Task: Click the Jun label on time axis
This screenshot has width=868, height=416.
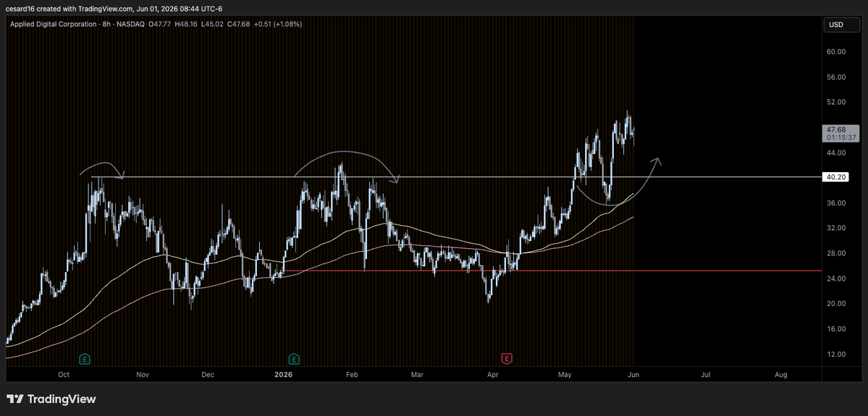Action: click(633, 375)
